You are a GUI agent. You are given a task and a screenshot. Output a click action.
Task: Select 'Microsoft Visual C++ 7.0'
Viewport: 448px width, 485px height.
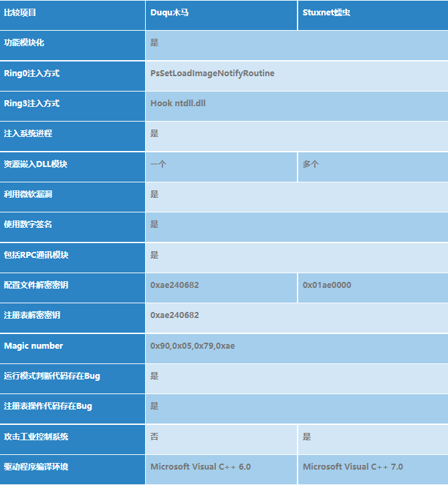[353, 467]
